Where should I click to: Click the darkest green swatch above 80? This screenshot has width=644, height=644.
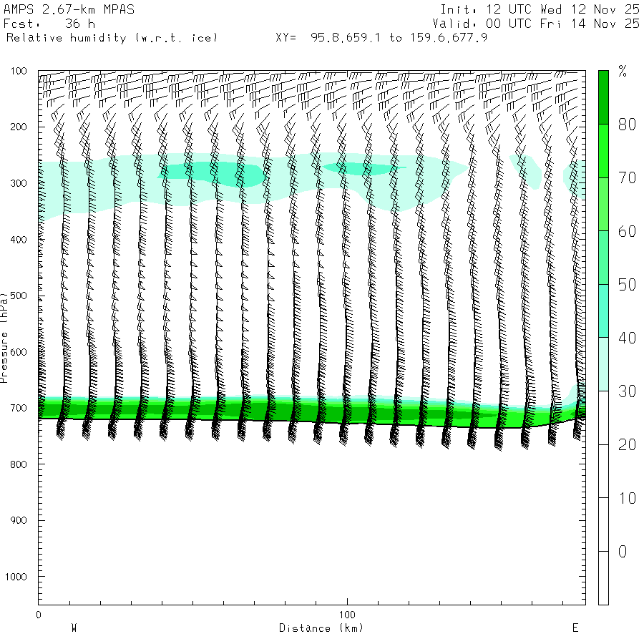pos(603,97)
